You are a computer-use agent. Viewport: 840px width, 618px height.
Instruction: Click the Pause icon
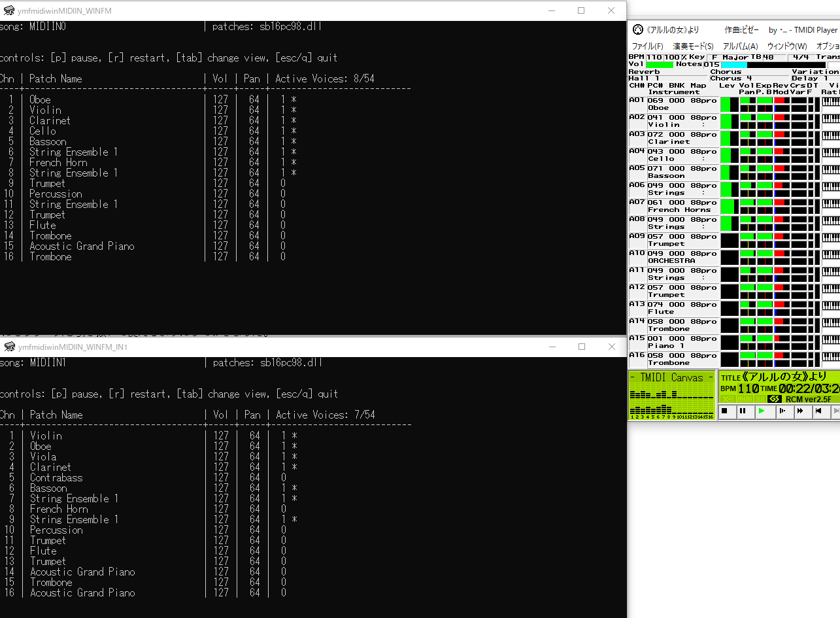[743, 411]
